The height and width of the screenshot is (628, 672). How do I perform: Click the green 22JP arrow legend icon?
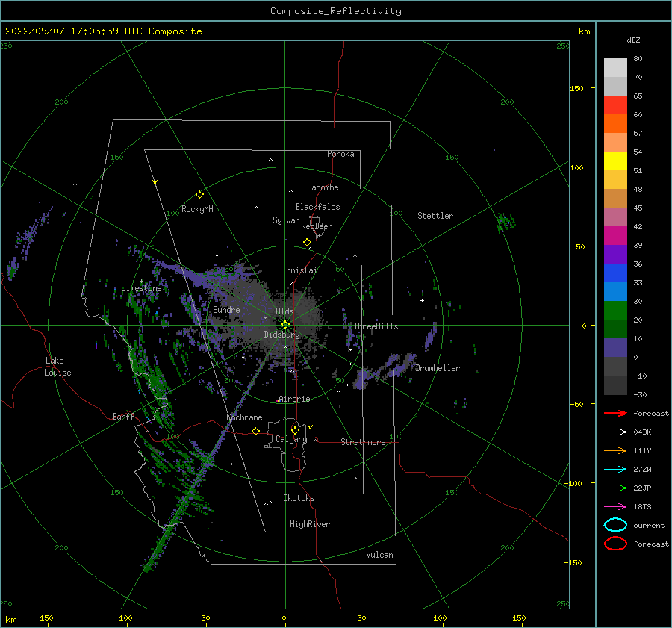click(x=615, y=488)
